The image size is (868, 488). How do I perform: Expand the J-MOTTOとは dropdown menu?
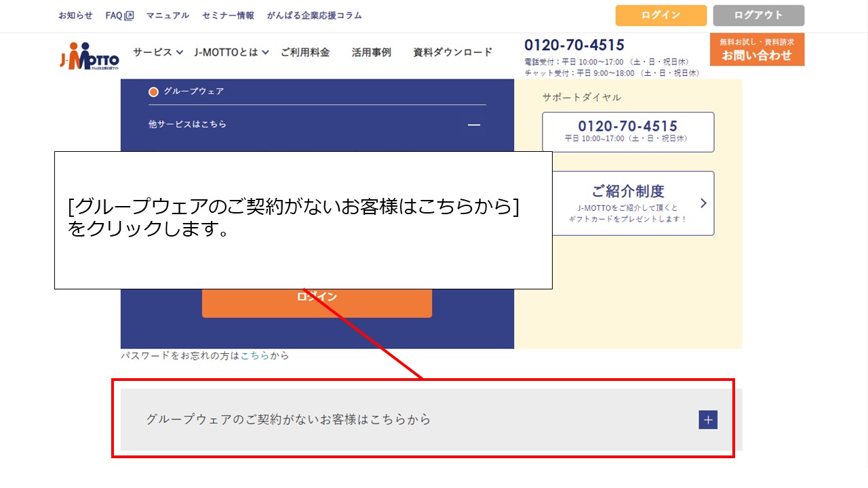[x=232, y=52]
